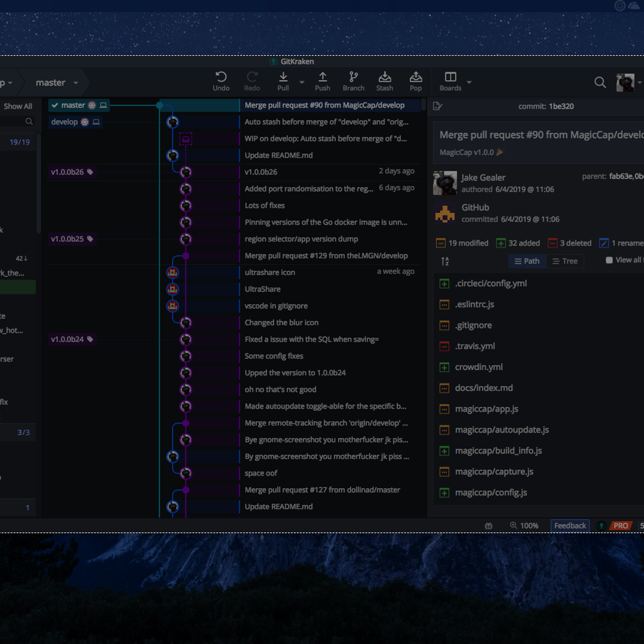The width and height of the screenshot is (644, 644).
Task: Select commit 'Merge pull request #127 from dollinad/master'
Action: click(x=322, y=490)
